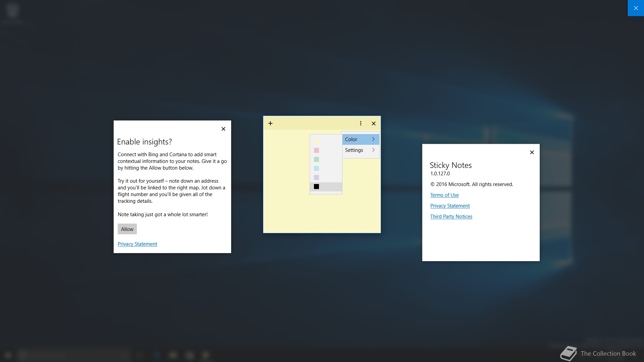Open the Terms of Use link
Viewport: 644px width, 362px height.
point(444,195)
